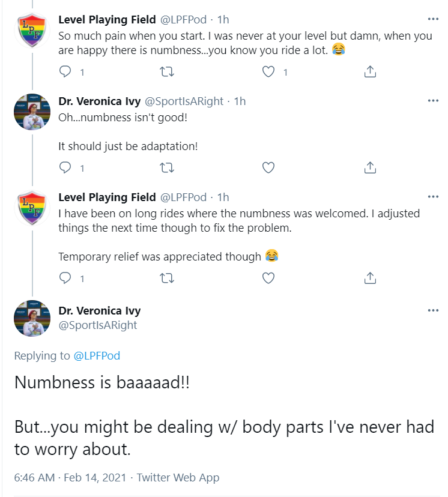Share the 'So much pain' tweet
This screenshot has height=497, width=448.
[370, 71]
